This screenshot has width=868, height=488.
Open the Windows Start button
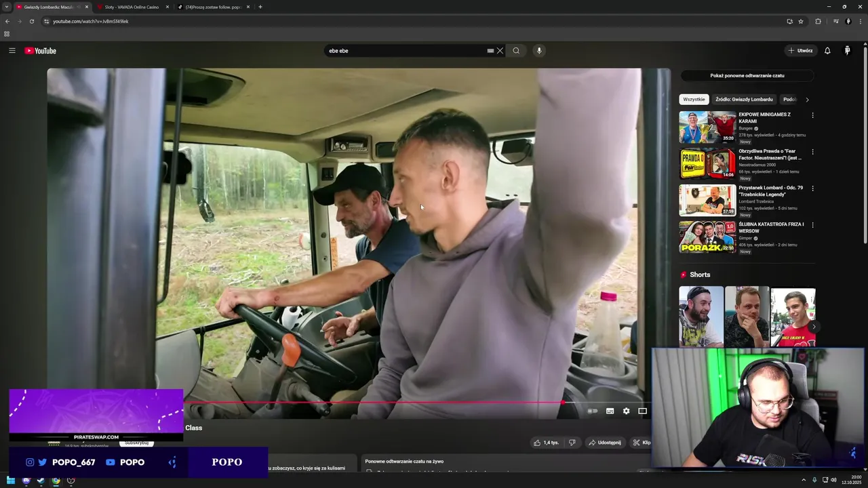11,481
